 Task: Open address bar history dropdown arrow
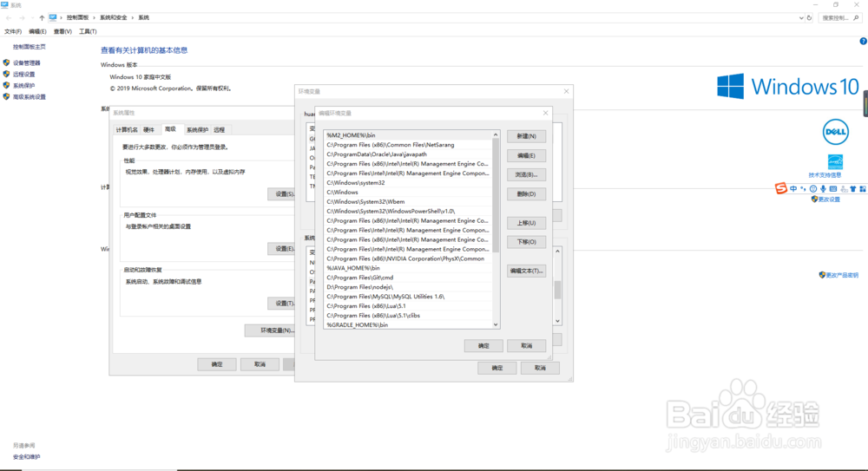point(801,17)
